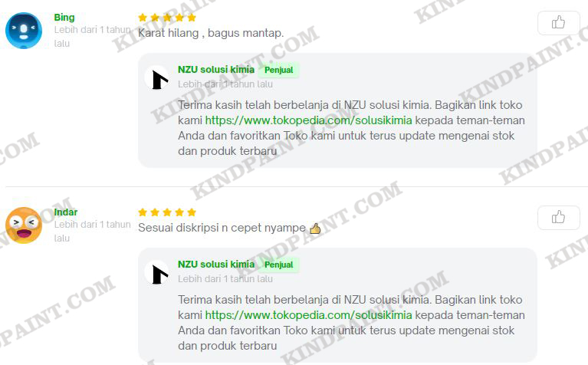Click NZU seller logo in first reply

point(157,78)
